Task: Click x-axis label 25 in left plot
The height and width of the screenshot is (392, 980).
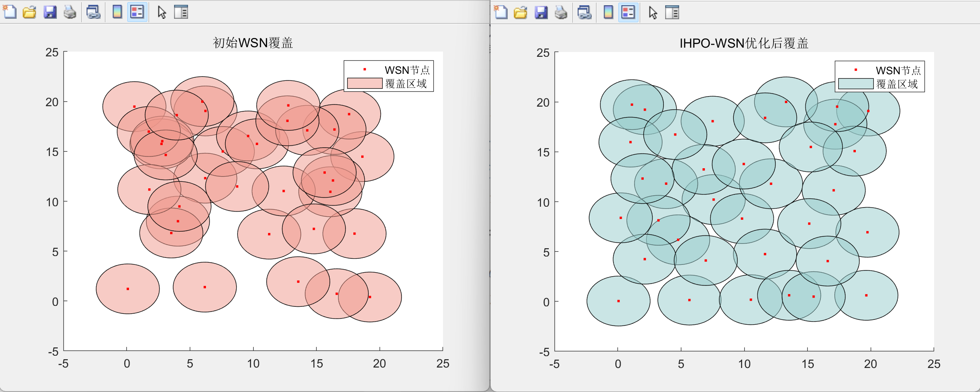Action: pos(443,364)
